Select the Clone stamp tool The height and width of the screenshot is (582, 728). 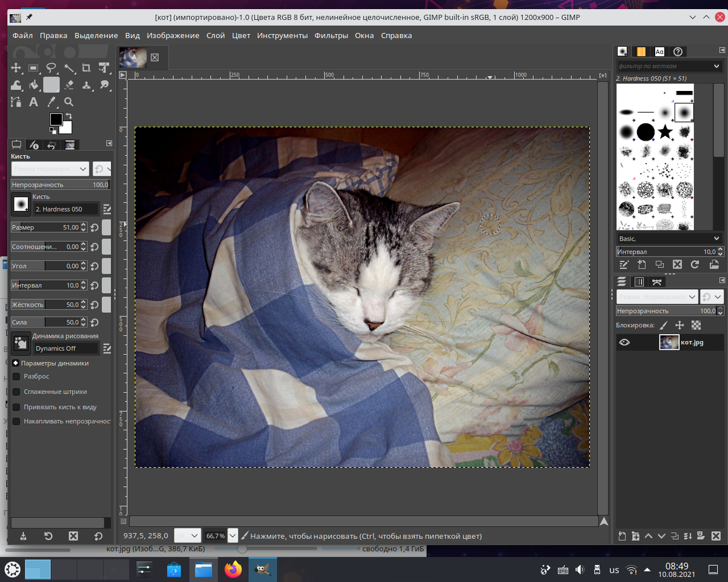click(x=87, y=85)
